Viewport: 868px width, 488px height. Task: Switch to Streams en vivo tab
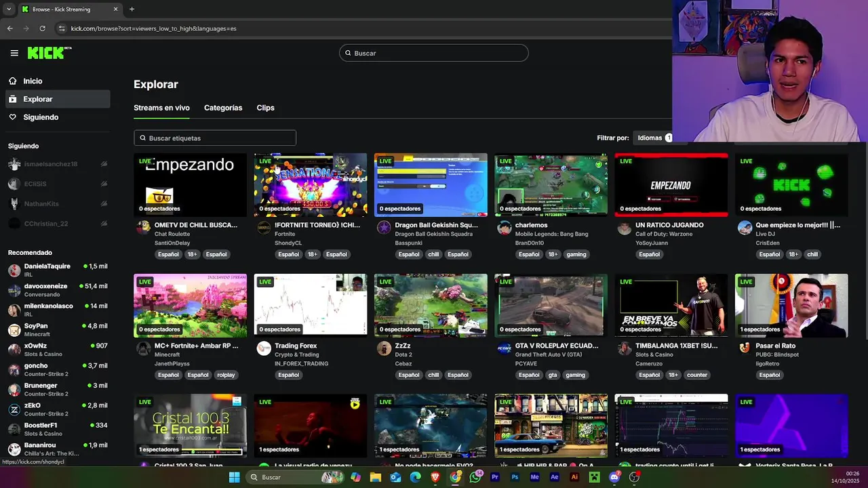(x=161, y=108)
